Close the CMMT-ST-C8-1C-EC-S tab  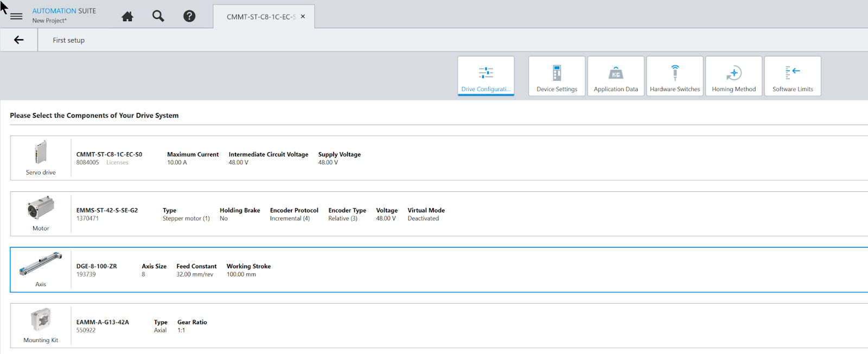(303, 16)
